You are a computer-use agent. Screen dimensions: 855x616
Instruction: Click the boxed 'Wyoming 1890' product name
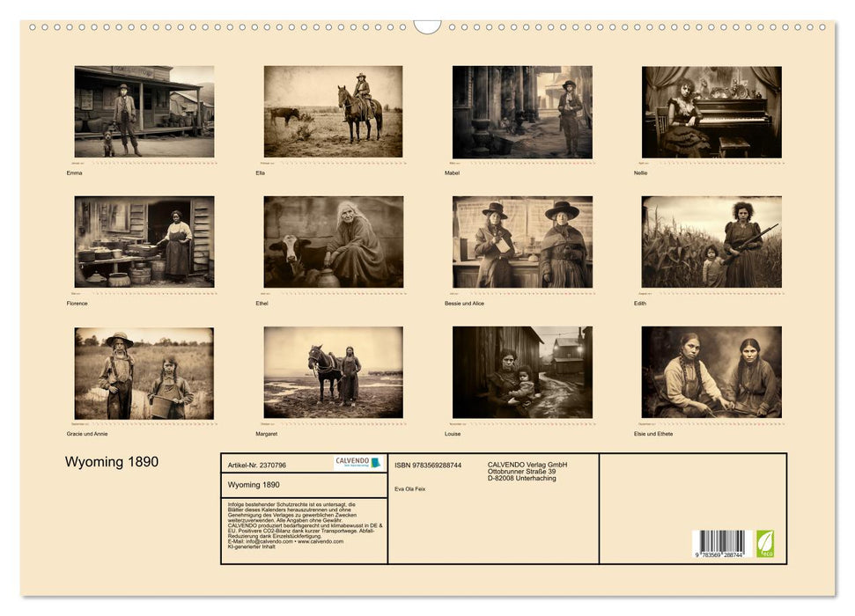tap(254, 485)
